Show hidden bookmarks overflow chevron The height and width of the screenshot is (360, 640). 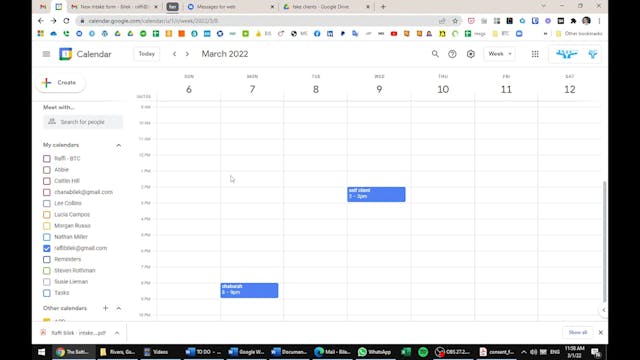545,34
